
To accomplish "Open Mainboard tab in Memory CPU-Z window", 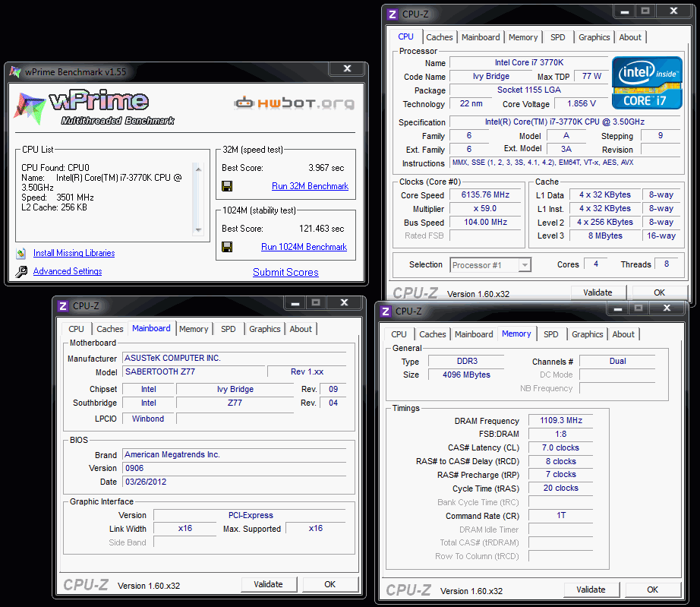I will (474, 334).
